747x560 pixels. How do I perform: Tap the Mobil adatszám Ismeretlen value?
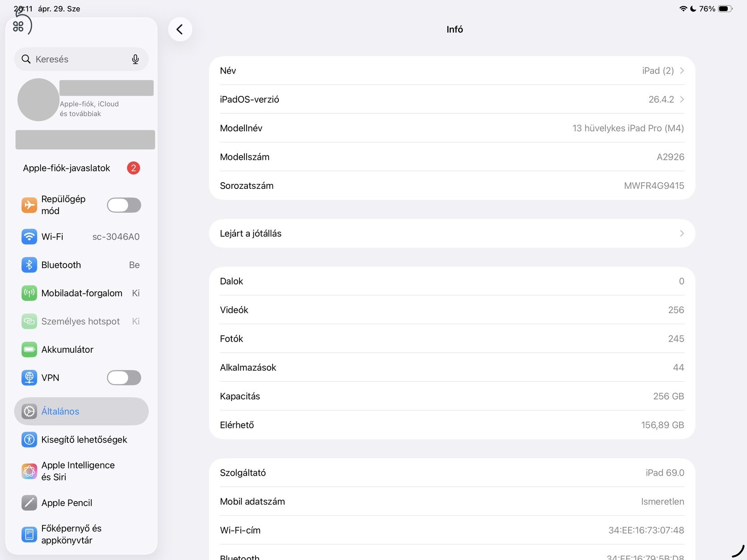pyautogui.click(x=663, y=501)
